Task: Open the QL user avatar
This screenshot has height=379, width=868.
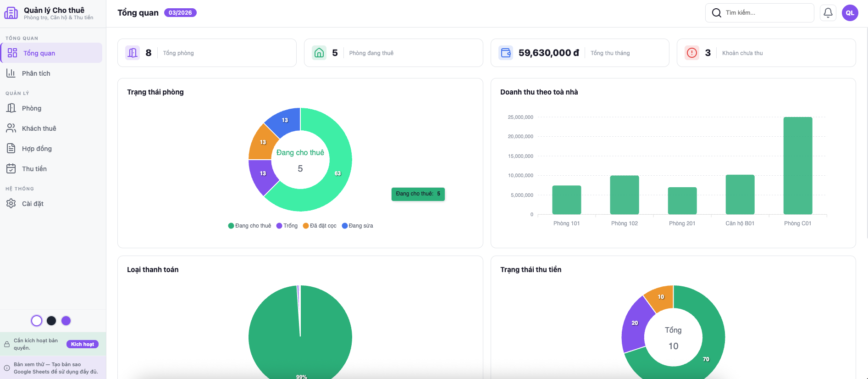Action: tap(850, 13)
